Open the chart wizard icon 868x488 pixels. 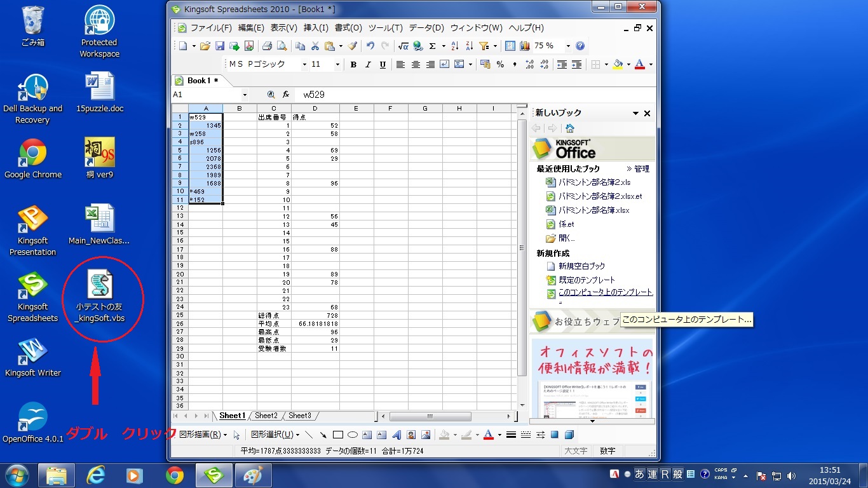tap(525, 46)
